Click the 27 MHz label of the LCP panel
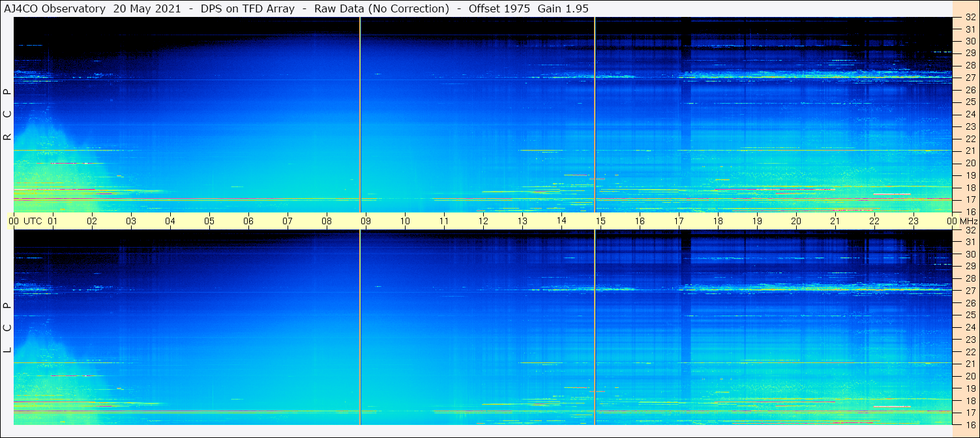Image resolution: width=980 pixels, height=438 pixels. point(970,291)
